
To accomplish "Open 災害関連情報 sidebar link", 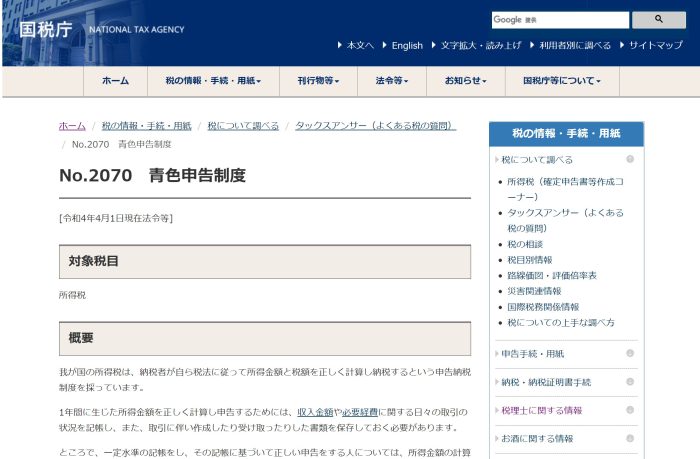I will pyautogui.click(x=534, y=291).
